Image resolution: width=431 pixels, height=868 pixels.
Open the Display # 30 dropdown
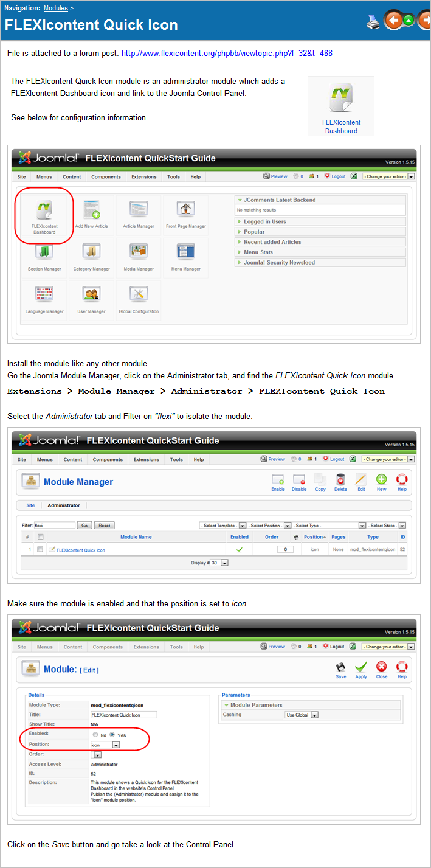(x=219, y=563)
